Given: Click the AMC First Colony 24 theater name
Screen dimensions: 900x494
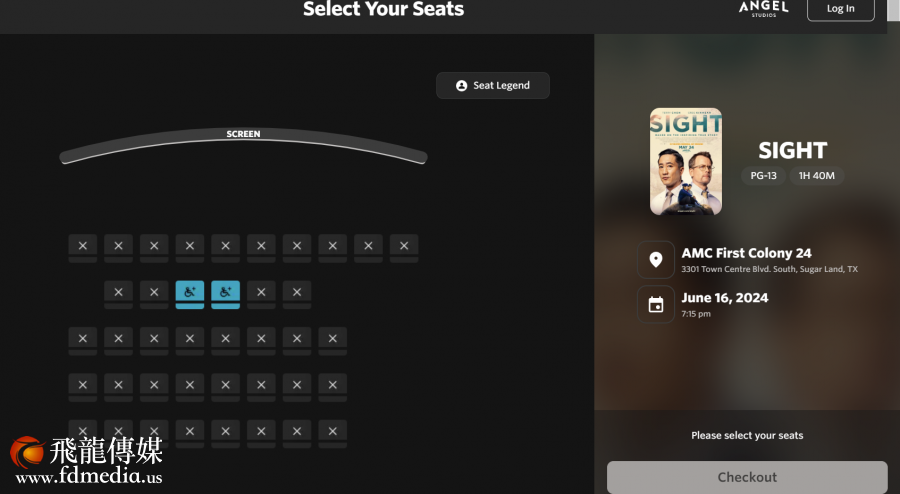Looking at the screenshot, I should 746,253.
